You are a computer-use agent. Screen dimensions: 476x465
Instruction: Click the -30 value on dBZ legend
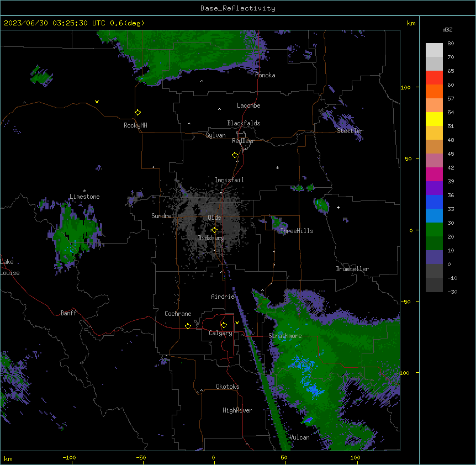click(x=452, y=292)
